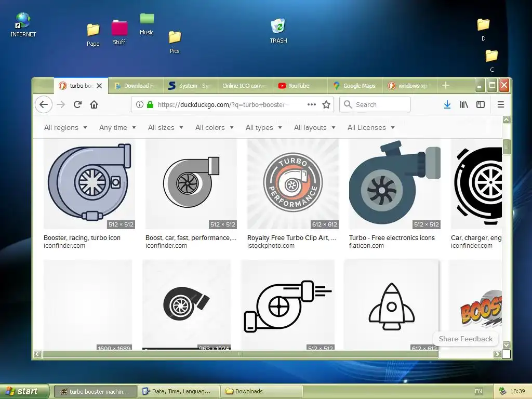Open the dark blue turbo thumbnail
Viewport: 532px width, 399px height.
(395, 184)
